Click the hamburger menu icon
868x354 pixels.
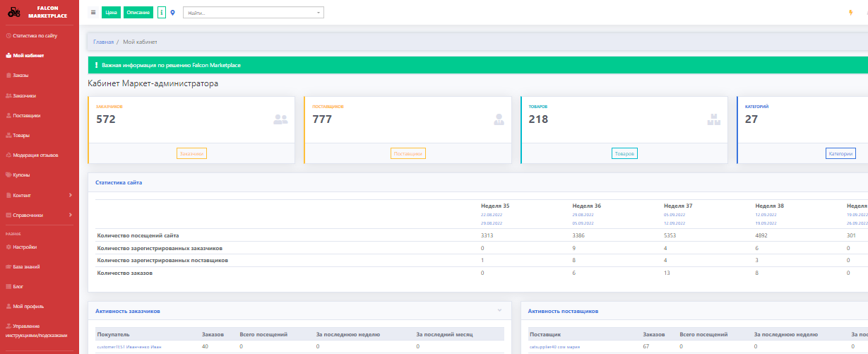click(x=93, y=13)
